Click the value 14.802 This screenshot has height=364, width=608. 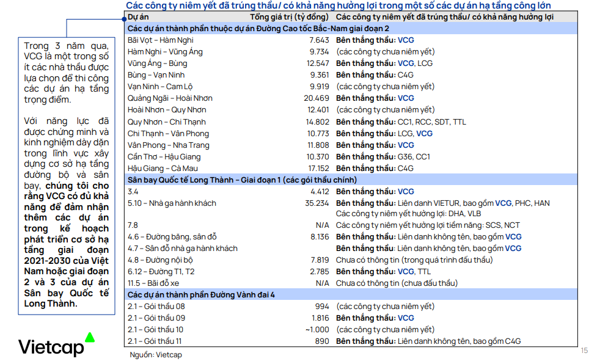click(x=317, y=122)
